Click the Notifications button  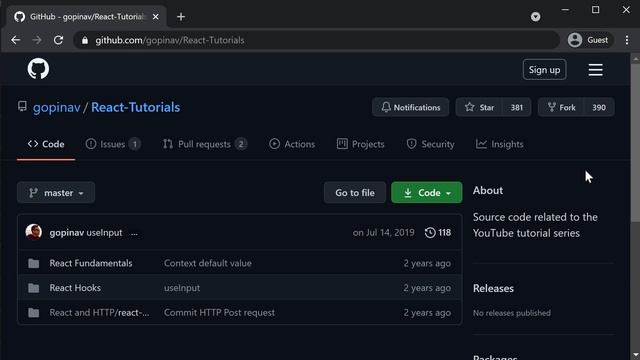[x=410, y=107]
